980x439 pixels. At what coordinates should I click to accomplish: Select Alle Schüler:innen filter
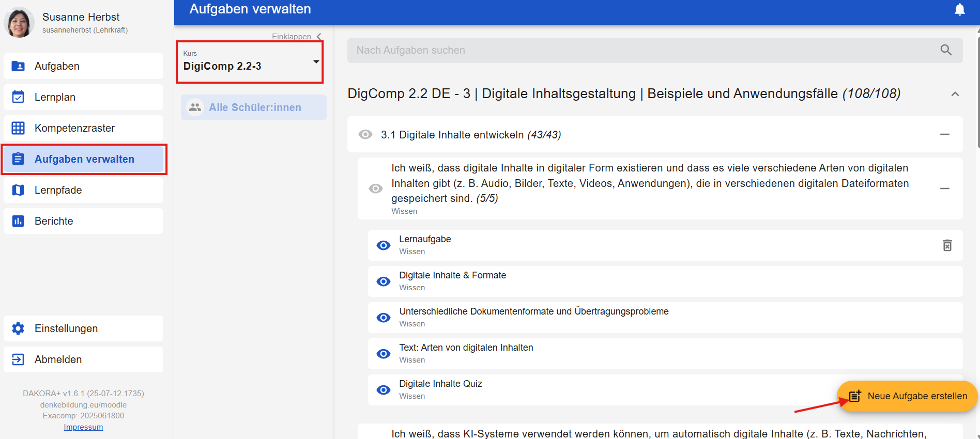[x=253, y=107]
